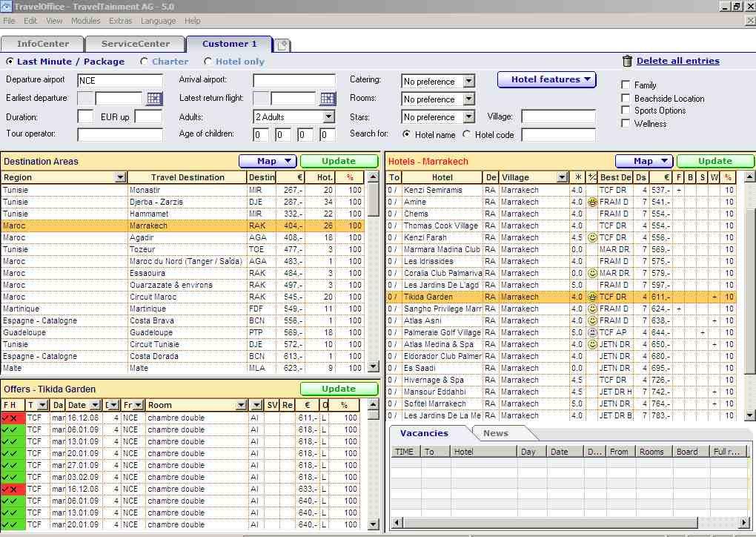Click the scroll-down arrow of the Offers list
The width and height of the screenshot is (756, 537).
pos(373,524)
